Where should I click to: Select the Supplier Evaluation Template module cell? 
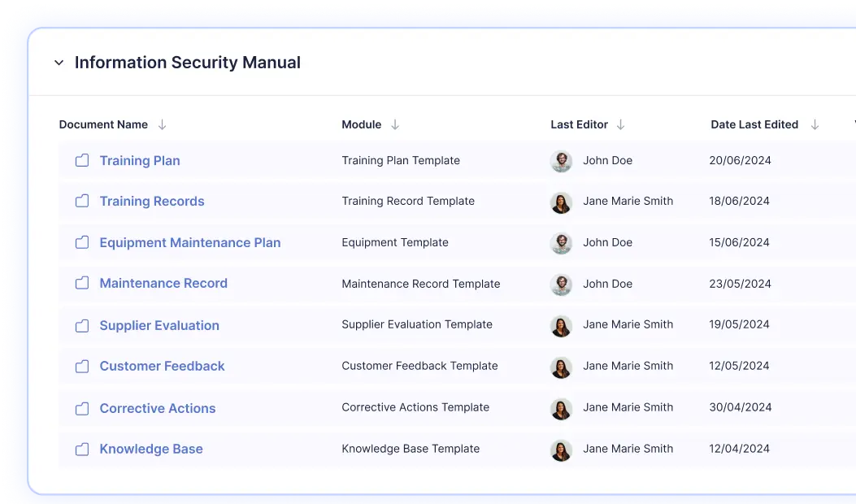coord(417,324)
